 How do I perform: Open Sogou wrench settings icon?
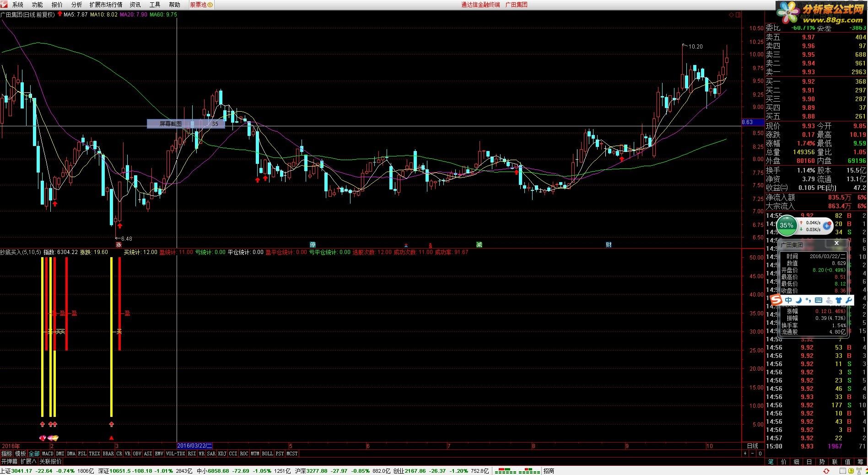[848, 300]
